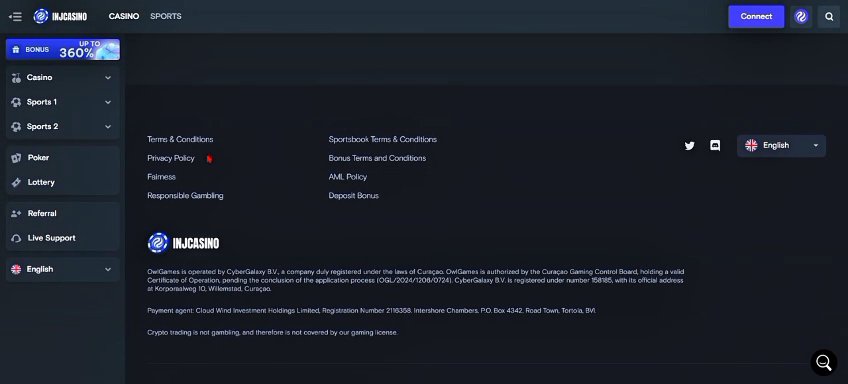
Task: Expand the Sports 1 sidebar section
Action: (x=63, y=102)
